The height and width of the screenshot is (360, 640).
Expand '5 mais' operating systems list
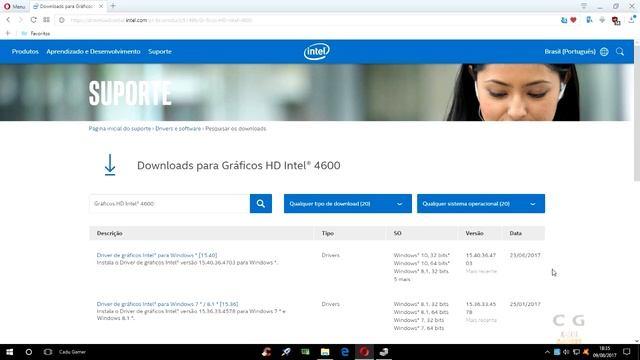(x=402, y=279)
